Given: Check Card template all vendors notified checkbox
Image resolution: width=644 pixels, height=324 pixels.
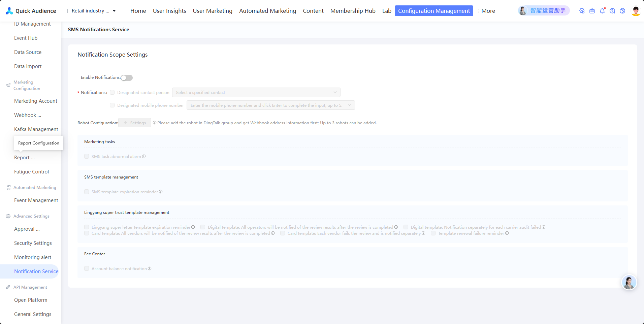Looking at the screenshot, I should pos(87,233).
